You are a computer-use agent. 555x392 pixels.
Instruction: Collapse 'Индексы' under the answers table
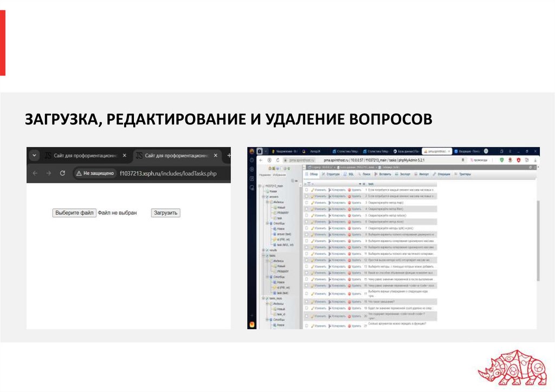268,202
